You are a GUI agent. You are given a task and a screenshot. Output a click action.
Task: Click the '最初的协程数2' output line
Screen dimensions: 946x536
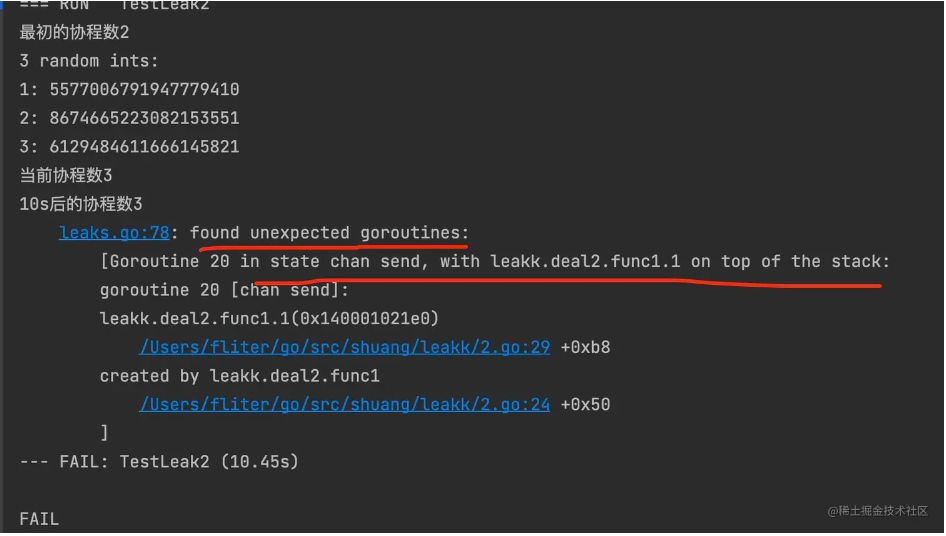74,33
